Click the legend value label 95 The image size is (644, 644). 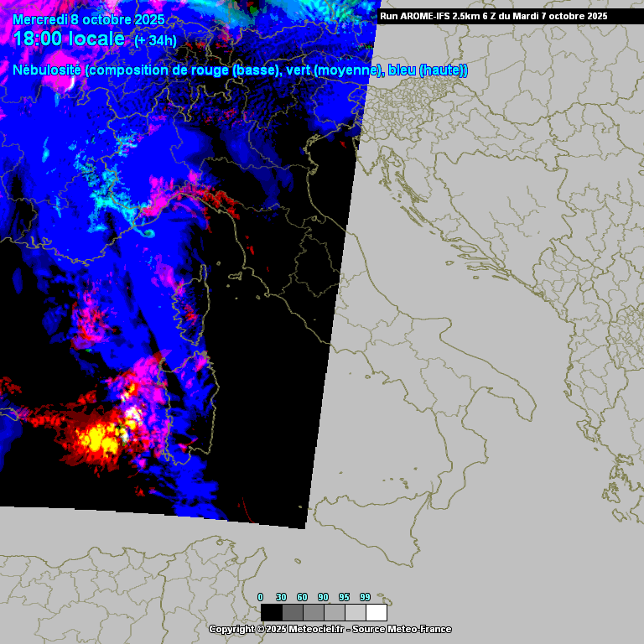[345, 597]
